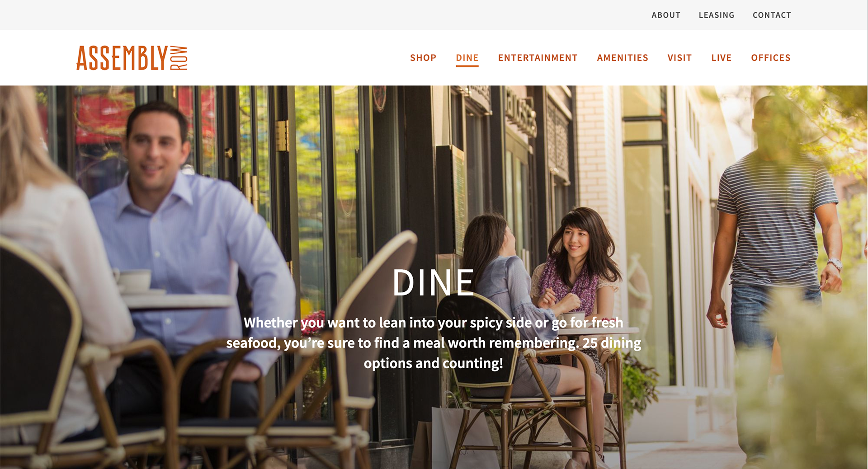This screenshot has width=868, height=469.
Task: Open the Entertainment section
Action: click(538, 58)
